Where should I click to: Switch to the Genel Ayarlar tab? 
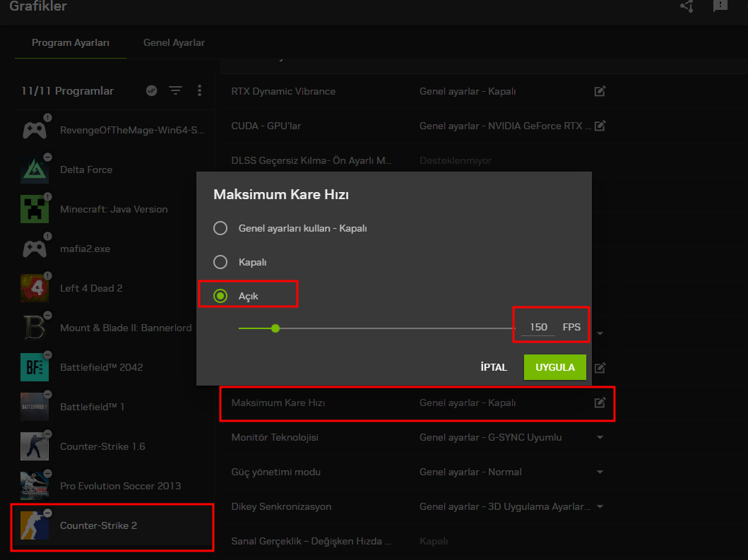(x=174, y=42)
